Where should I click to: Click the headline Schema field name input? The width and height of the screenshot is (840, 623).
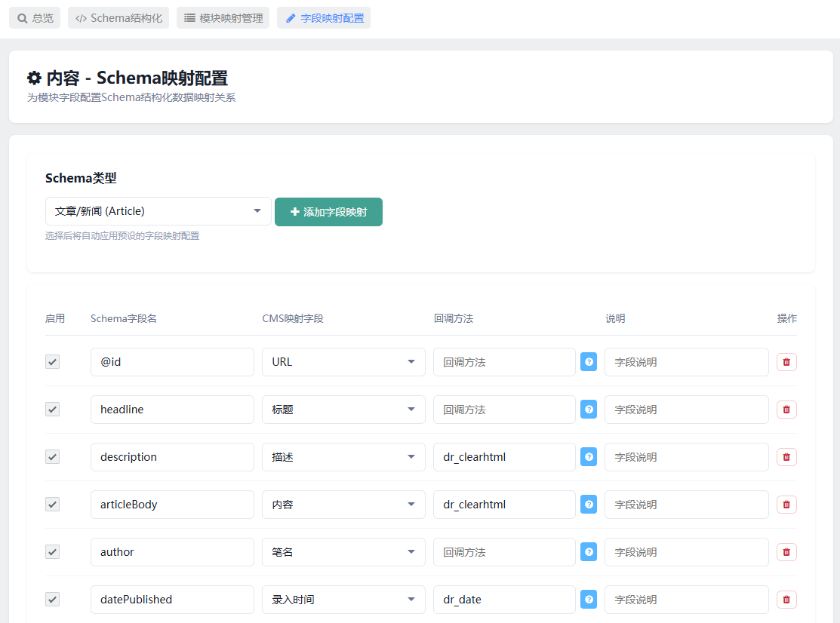172,410
